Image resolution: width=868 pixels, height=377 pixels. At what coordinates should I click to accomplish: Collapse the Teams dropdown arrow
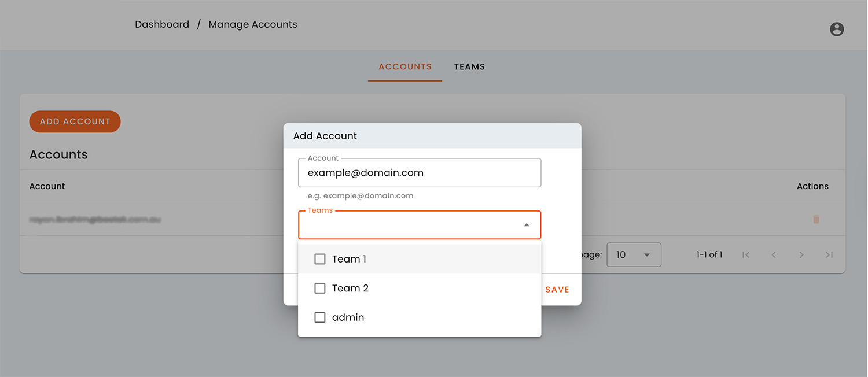(x=526, y=224)
